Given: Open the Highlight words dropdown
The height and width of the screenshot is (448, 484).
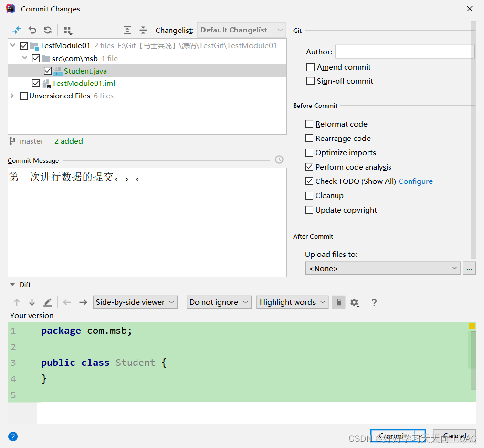Looking at the screenshot, I should (x=292, y=302).
